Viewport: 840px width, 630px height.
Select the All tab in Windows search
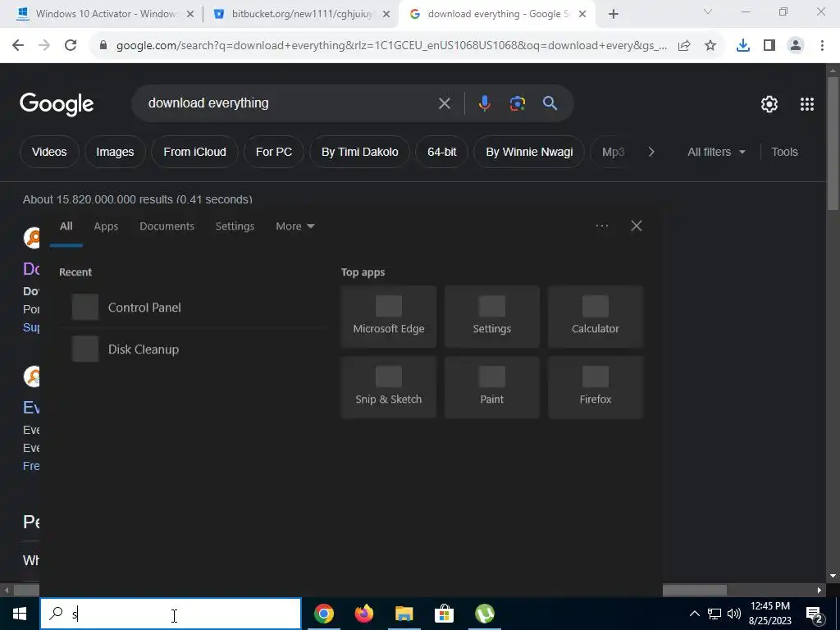pyautogui.click(x=66, y=226)
